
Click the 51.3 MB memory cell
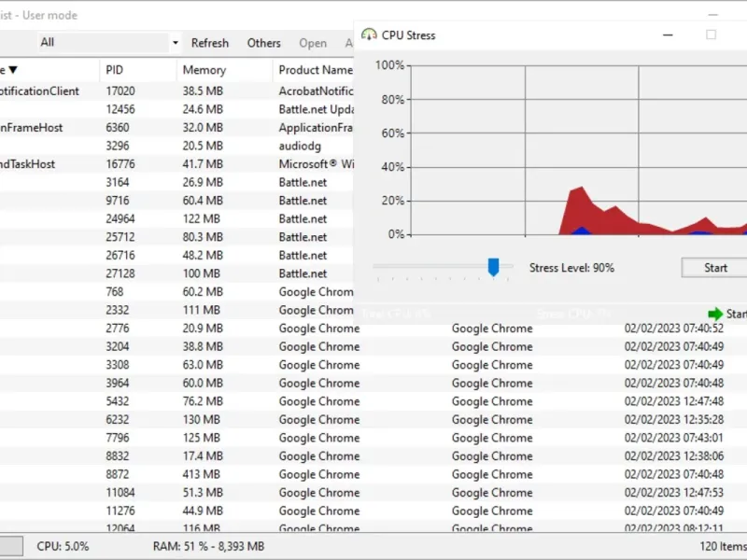pyautogui.click(x=203, y=493)
